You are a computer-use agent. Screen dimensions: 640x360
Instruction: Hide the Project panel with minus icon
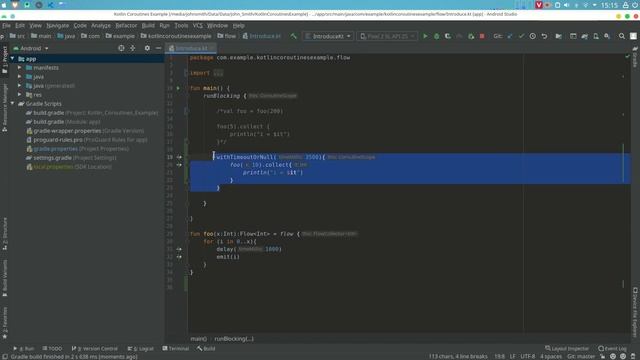tap(158, 48)
